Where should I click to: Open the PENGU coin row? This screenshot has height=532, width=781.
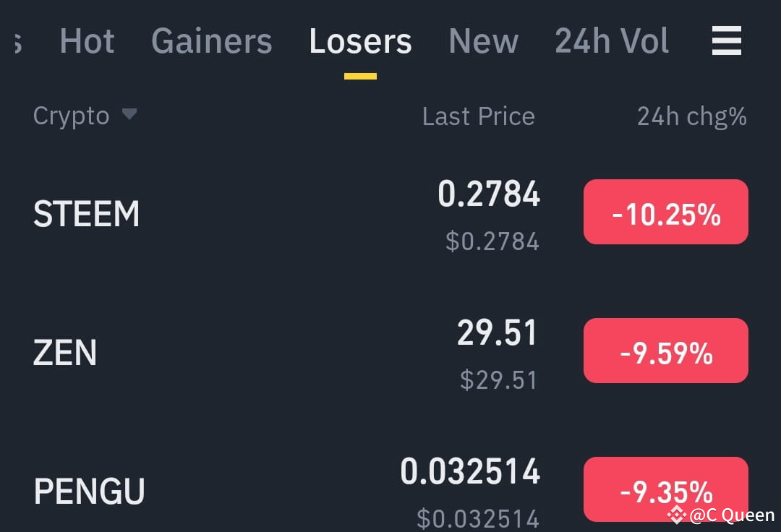click(x=88, y=490)
